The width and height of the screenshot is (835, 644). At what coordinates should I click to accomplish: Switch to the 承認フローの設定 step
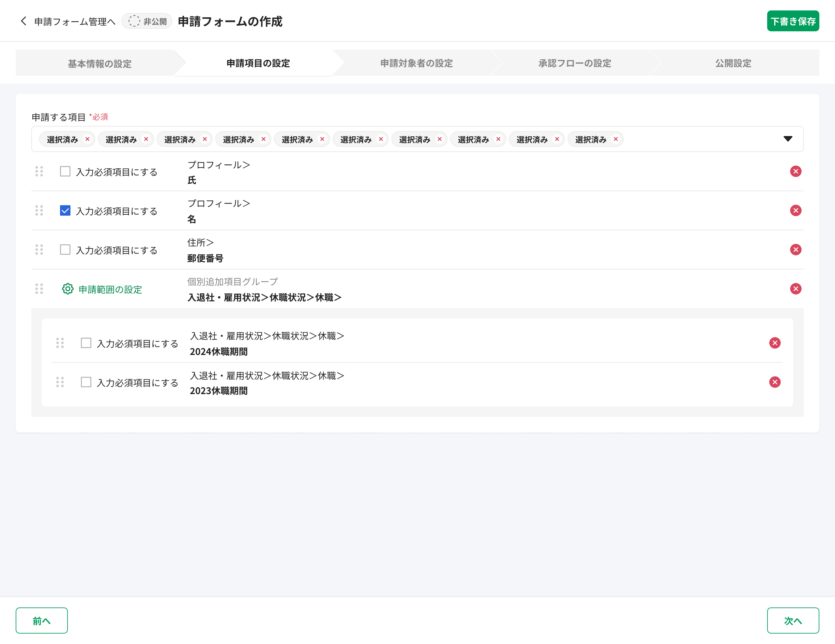(574, 63)
